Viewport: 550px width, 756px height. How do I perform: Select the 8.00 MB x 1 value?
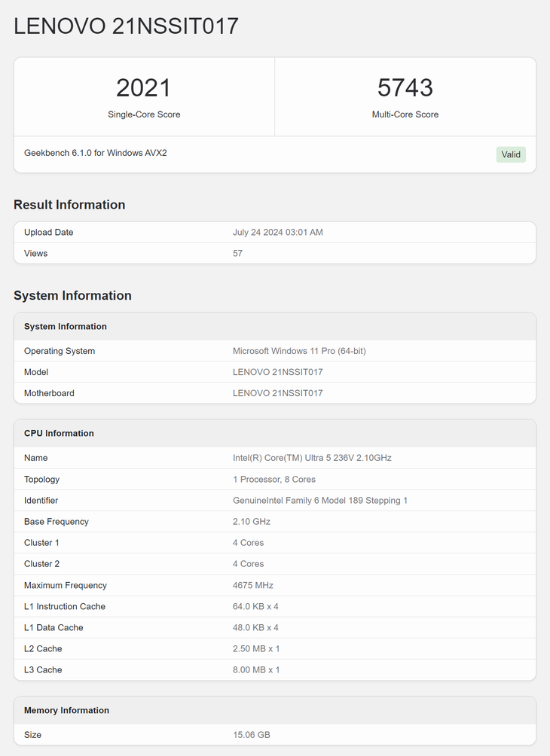[x=256, y=669]
